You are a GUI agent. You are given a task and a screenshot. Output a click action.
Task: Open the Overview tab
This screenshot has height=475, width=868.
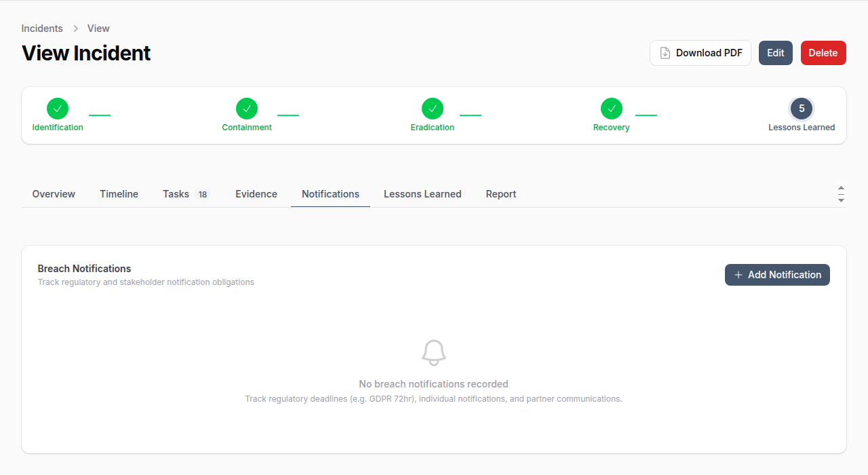click(x=54, y=194)
